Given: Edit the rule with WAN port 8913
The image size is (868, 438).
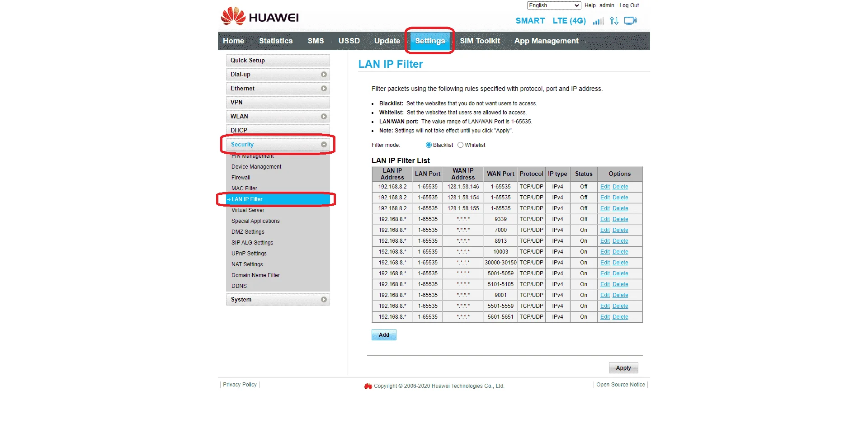Looking at the screenshot, I should [x=605, y=241].
